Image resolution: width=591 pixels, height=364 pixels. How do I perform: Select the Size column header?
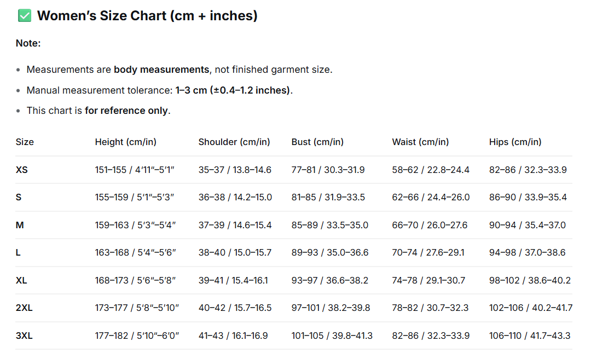pyautogui.click(x=25, y=142)
